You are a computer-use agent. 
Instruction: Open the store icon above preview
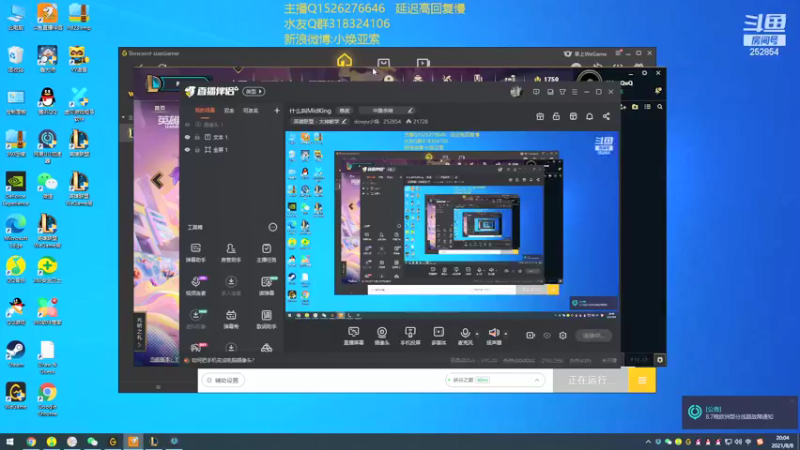pyautogui.click(x=573, y=116)
